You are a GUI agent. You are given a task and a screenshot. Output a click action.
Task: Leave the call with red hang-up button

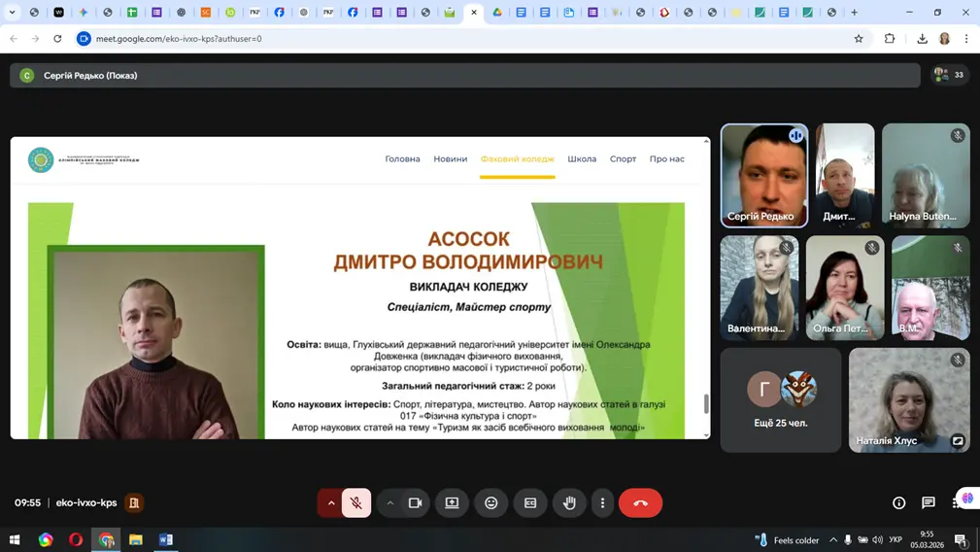[641, 502]
